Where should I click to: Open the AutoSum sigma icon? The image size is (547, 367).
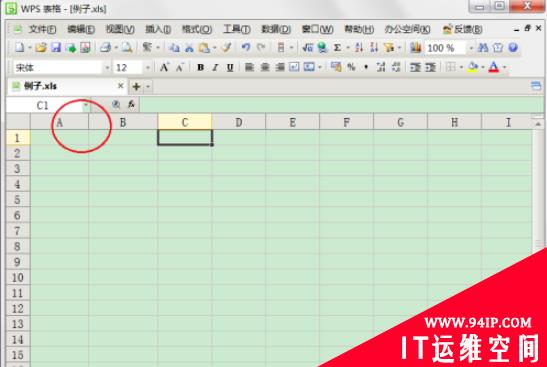tap(337, 47)
